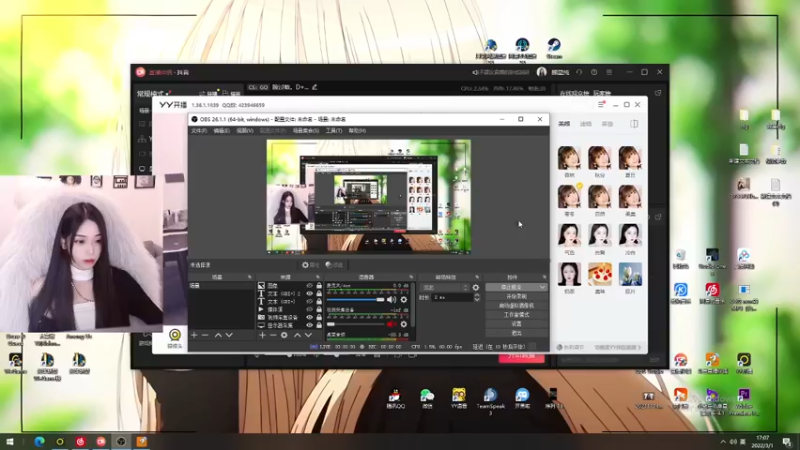The width and height of the screenshot is (800, 450).
Task: Open OBS File menu
Action: click(x=199, y=131)
